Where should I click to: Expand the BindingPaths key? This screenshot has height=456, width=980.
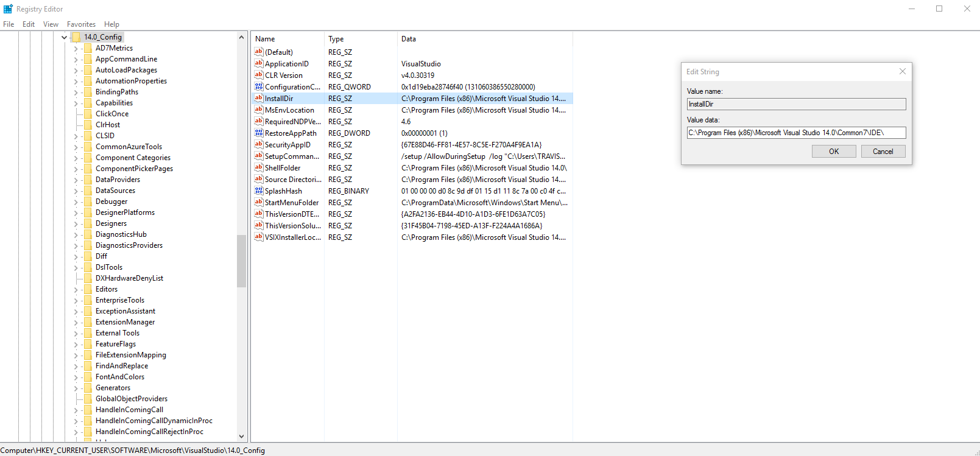coord(76,92)
